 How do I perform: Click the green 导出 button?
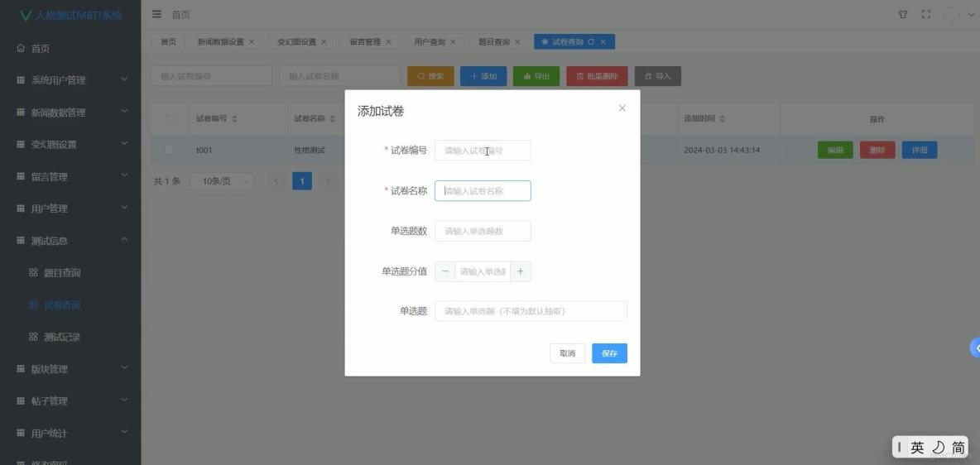point(536,76)
